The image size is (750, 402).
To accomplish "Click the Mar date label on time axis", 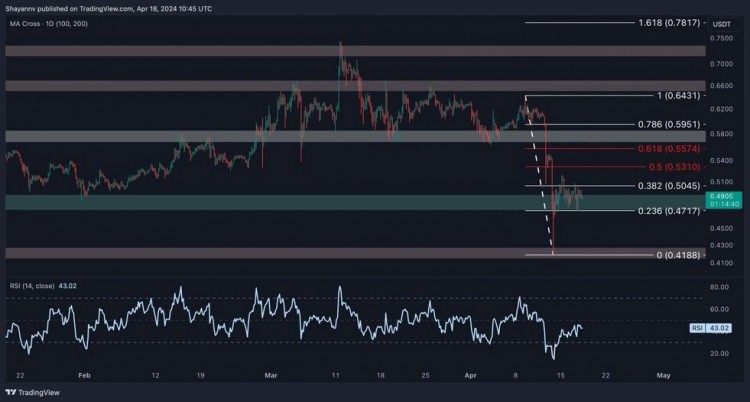I will point(271,376).
